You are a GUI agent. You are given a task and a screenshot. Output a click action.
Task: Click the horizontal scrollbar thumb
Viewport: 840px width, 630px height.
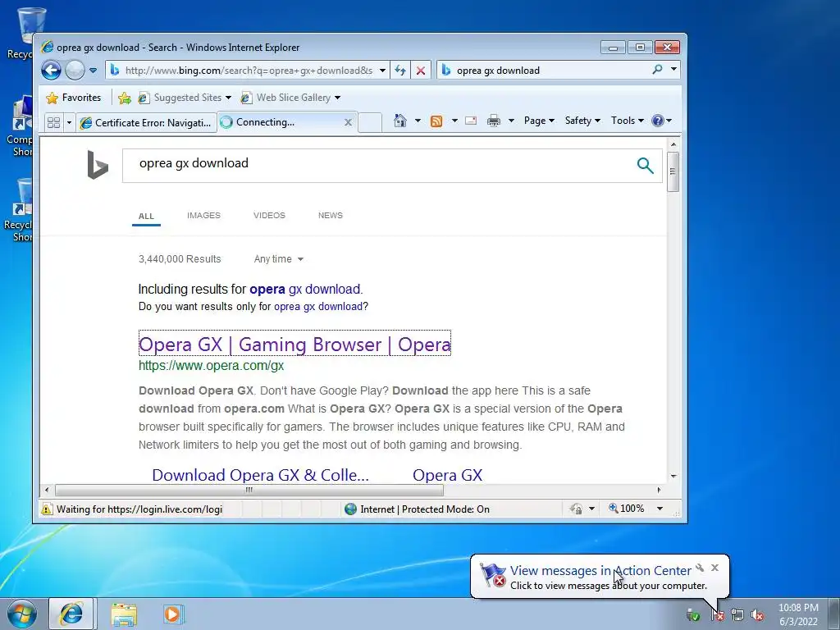click(249, 490)
